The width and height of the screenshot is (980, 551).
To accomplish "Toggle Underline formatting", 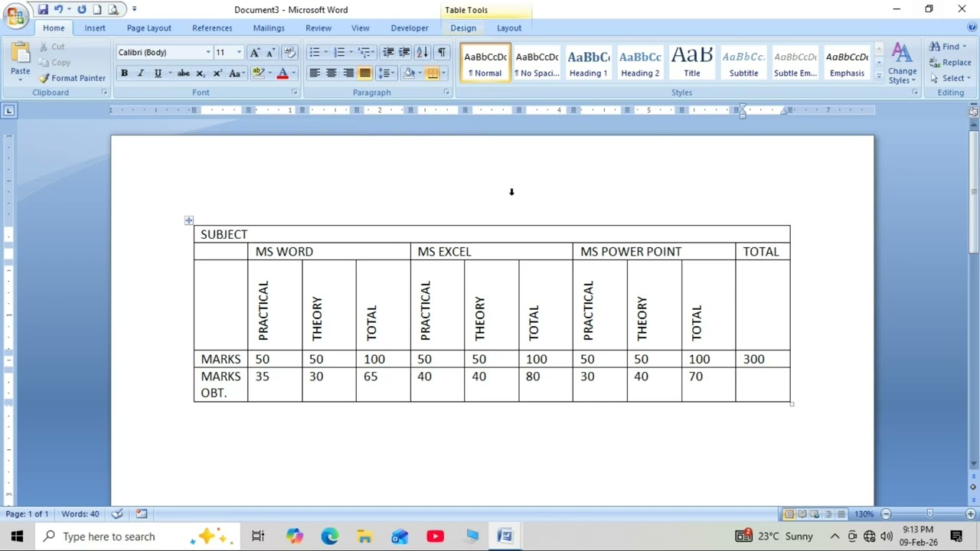I will pyautogui.click(x=158, y=73).
